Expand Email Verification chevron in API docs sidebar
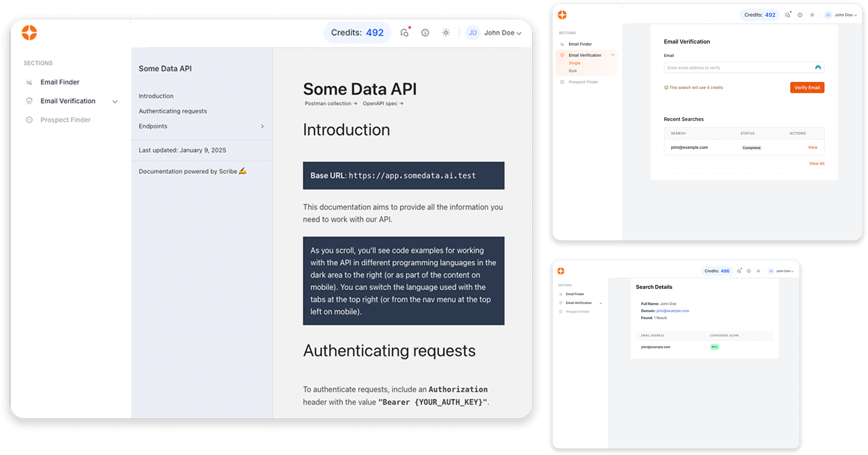 (x=115, y=102)
